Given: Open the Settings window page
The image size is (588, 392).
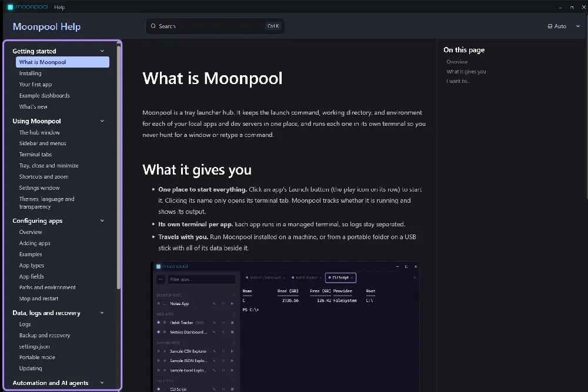Looking at the screenshot, I should point(39,187).
